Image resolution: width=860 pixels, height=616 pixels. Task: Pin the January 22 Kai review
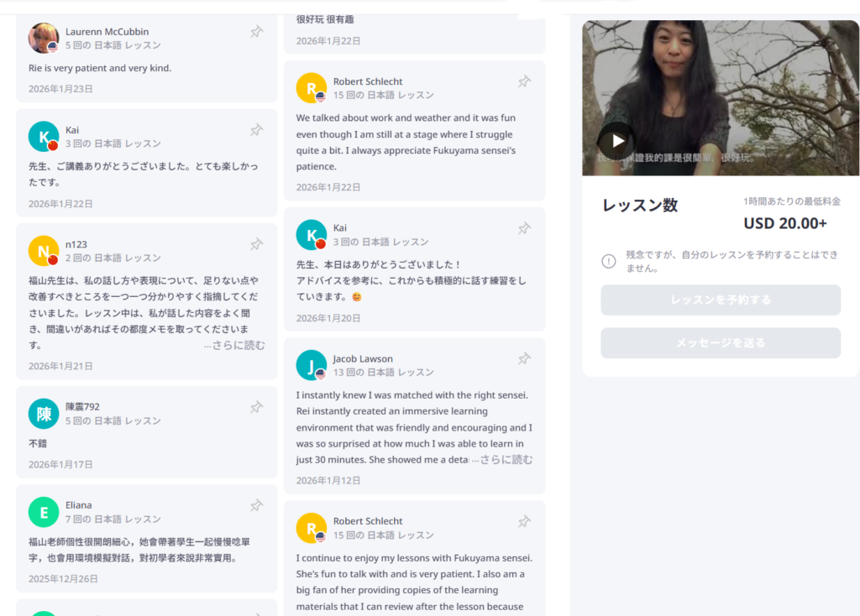pyautogui.click(x=256, y=130)
